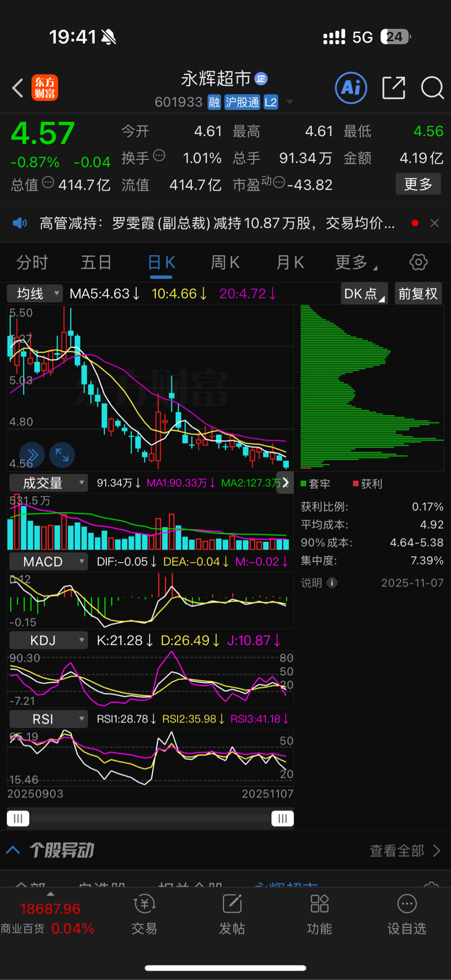Dismiss the news ticker with X
This screenshot has height=980, width=451.
click(435, 223)
